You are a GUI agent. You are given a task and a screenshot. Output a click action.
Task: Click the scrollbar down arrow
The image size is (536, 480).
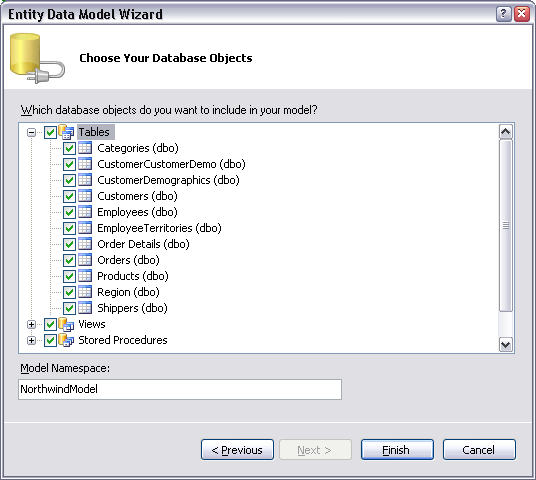click(506, 344)
